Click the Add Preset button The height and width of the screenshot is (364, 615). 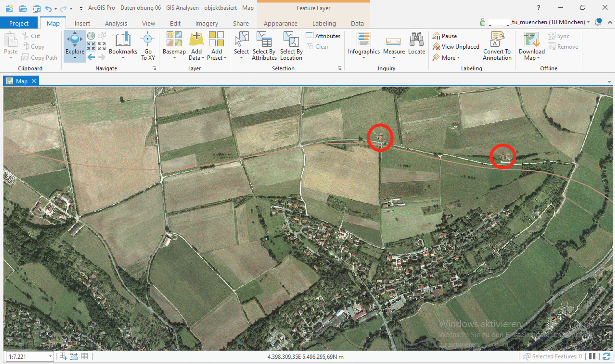pyautogui.click(x=216, y=46)
